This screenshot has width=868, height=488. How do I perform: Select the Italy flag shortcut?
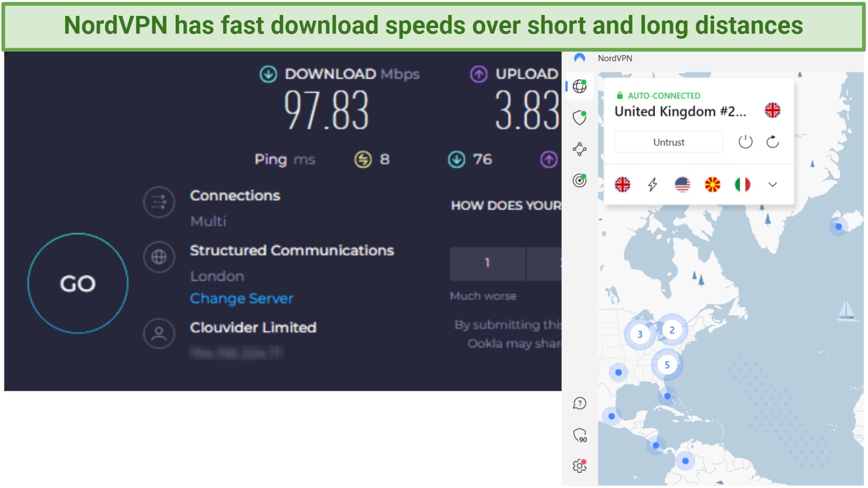point(742,185)
